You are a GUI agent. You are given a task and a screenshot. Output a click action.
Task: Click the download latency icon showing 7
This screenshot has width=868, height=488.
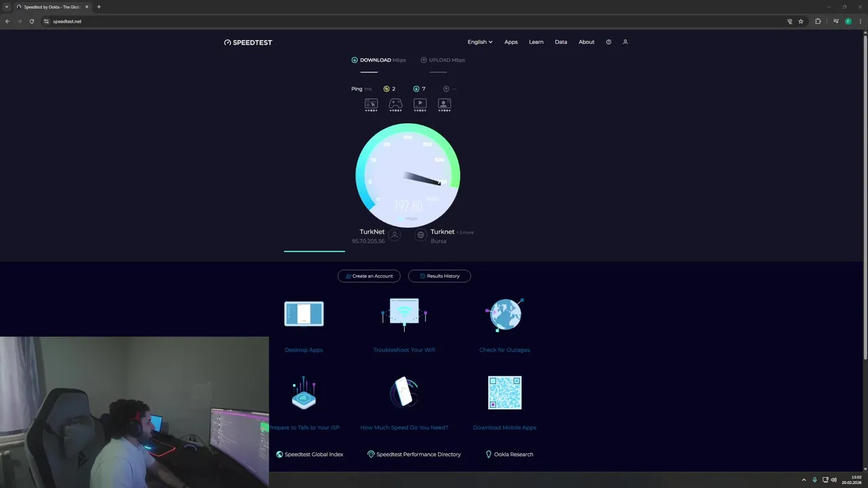(x=416, y=89)
